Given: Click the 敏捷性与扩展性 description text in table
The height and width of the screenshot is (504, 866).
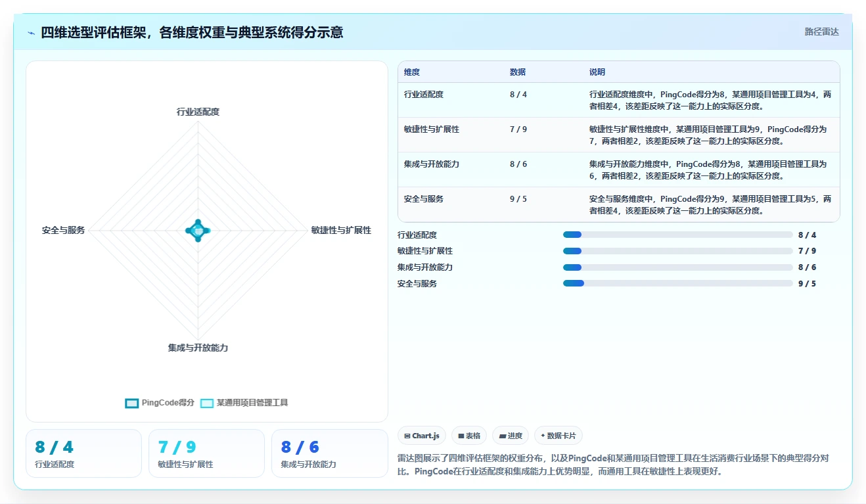Looking at the screenshot, I should [x=708, y=135].
